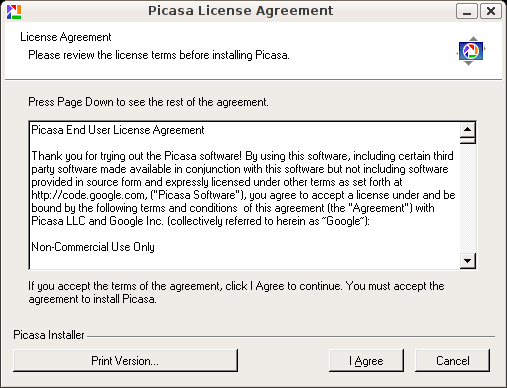The height and width of the screenshot is (388, 507).
Task: Accept the license with I Agree
Action: coord(366,360)
